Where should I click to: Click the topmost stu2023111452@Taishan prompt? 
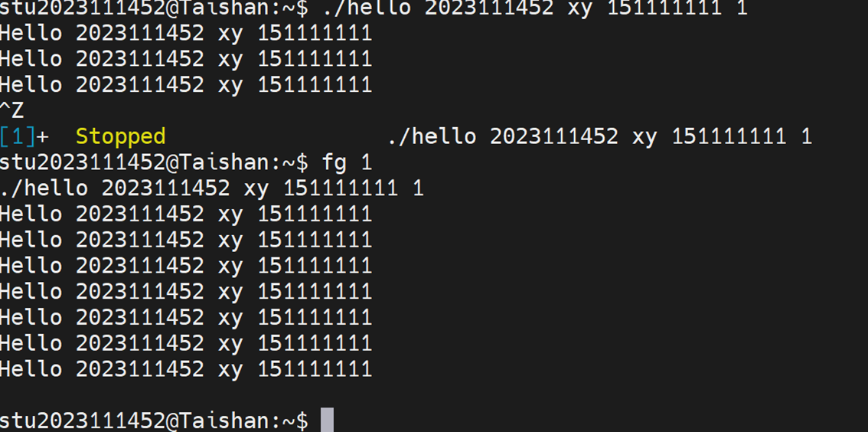point(153,8)
